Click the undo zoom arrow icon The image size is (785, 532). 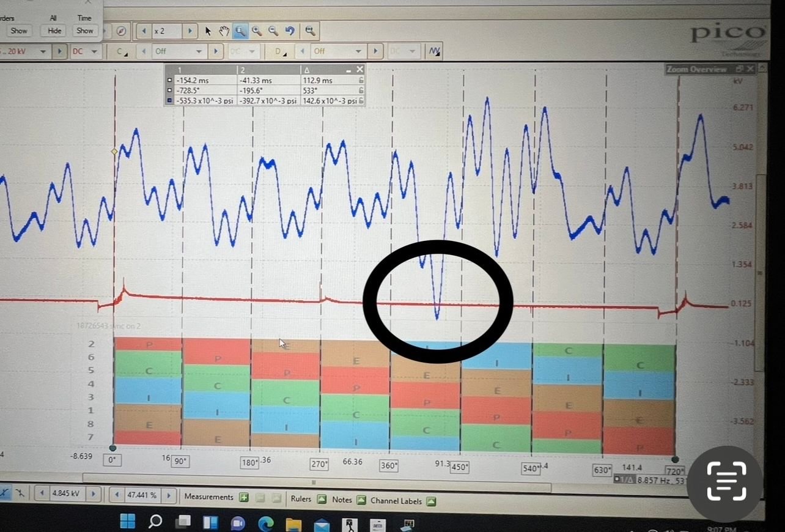(x=290, y=31)
